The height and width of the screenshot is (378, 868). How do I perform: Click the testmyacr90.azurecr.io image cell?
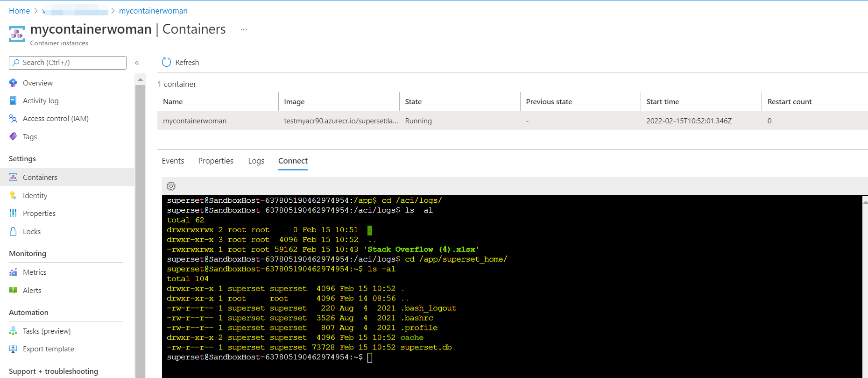click(341, 121)
